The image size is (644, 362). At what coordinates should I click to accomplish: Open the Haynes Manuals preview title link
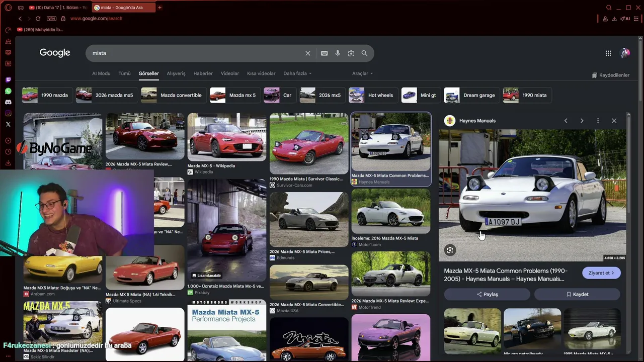pos(505,275)
